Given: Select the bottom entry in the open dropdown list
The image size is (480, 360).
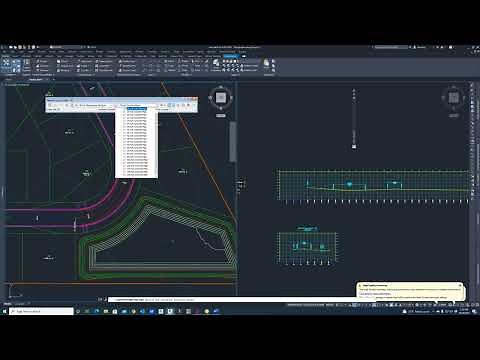Looking at the screenshot, I should tap(136, 175).
